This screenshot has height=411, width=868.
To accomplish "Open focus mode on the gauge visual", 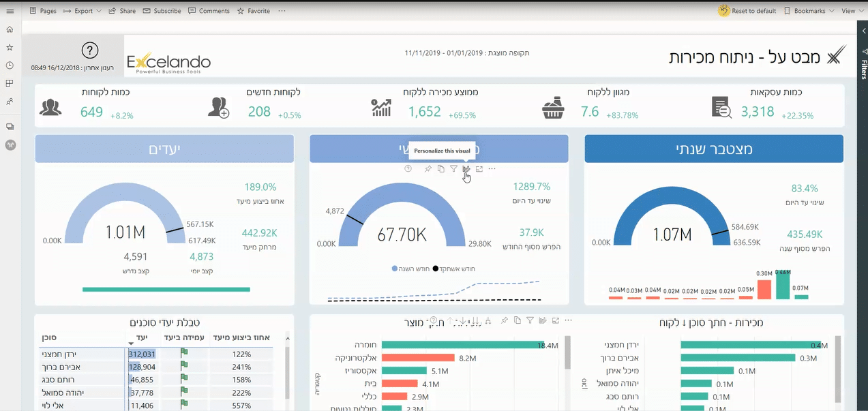I will pos(480,168).
